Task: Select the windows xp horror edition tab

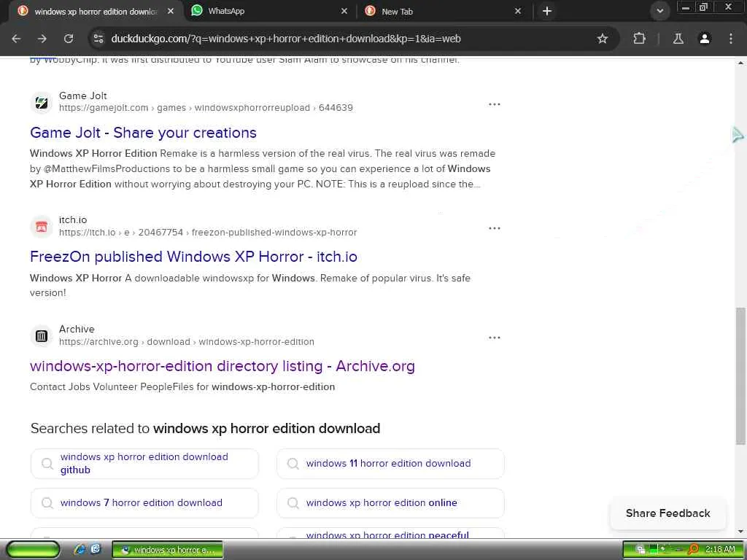Action: coord(96,11)
